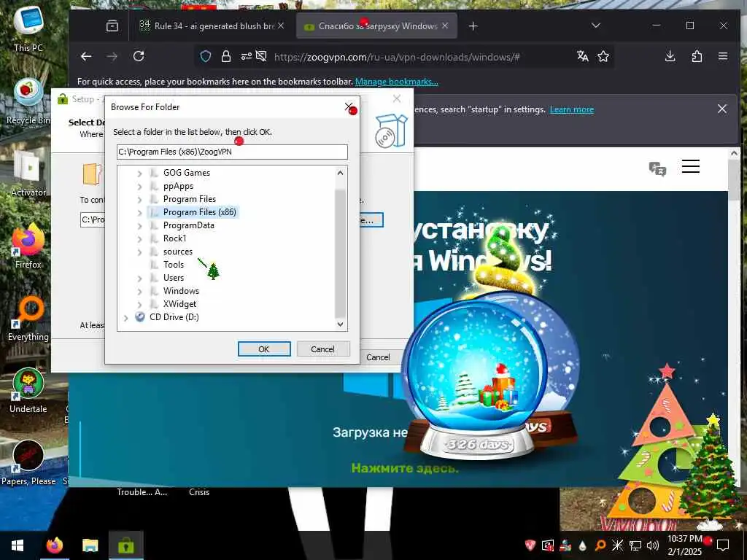
Task: Click OK in Browse For Folder dialog
Action: (264, 349)
